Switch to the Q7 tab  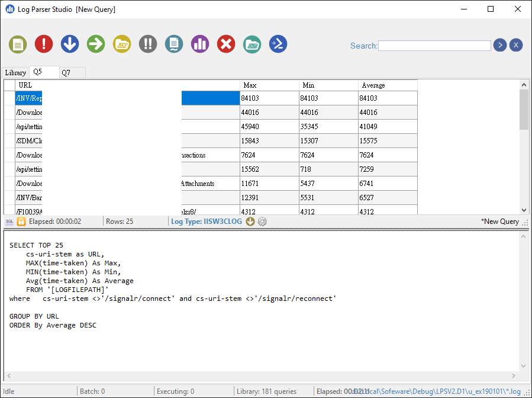click(67, 72)
